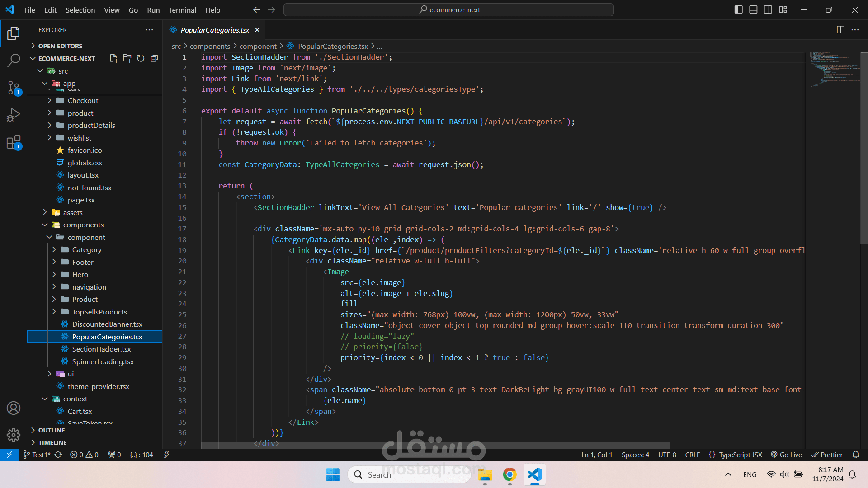This screenshot has width=868, height=488.
Task: Click New File icon in explorer header
Action: (x=113, y=58)
